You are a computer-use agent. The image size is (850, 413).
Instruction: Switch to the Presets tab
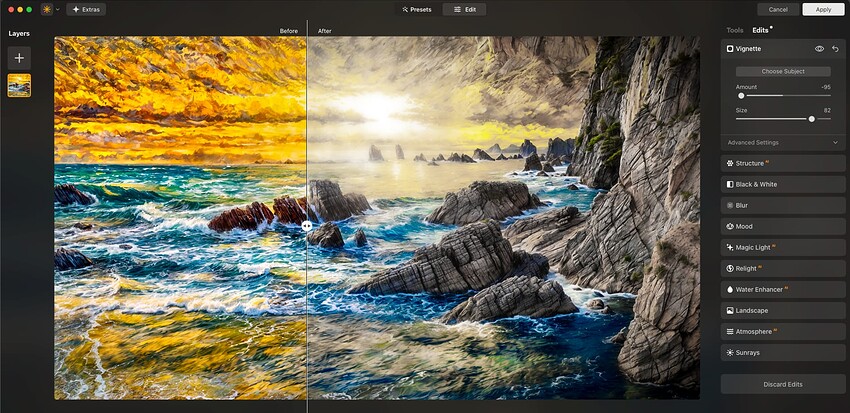pyautogui.click(x=417, y=9)
